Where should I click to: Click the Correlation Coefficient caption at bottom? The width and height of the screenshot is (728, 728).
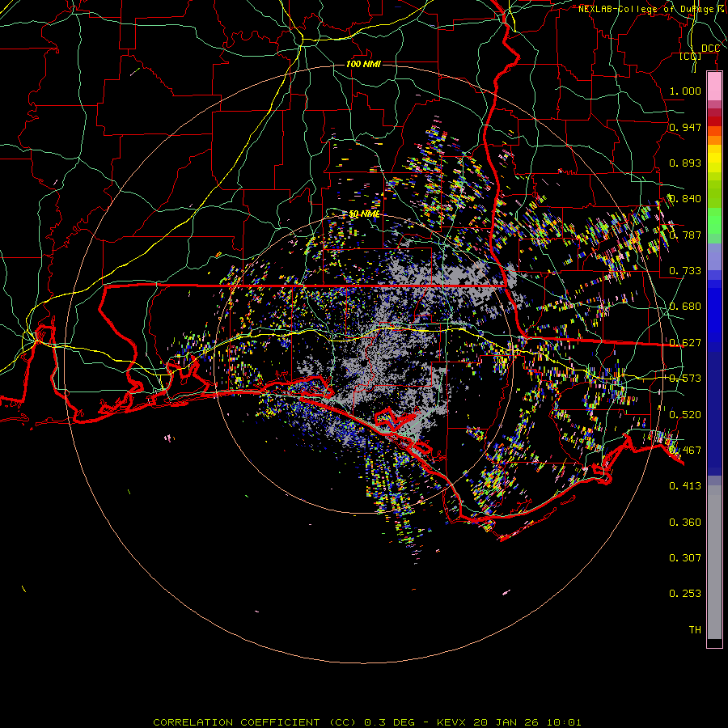pyautogui.click(x=366, y=722)
